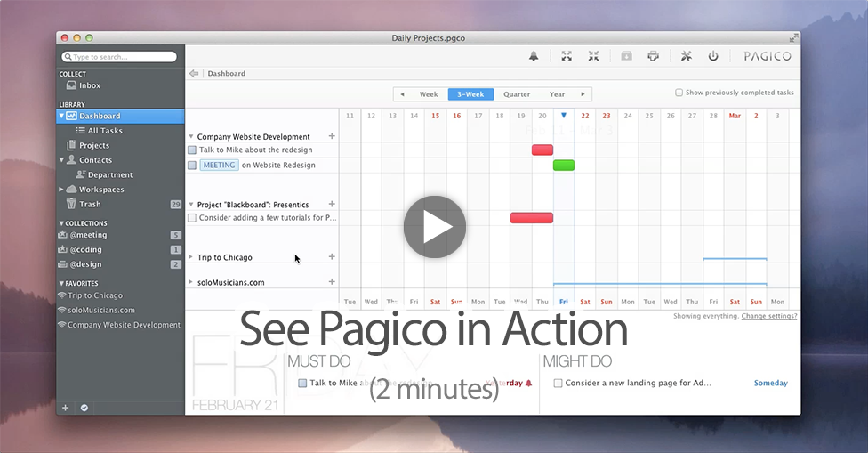The image size is (868, 453).
Task: Open Department under Contacts
Action: [104, 174]
